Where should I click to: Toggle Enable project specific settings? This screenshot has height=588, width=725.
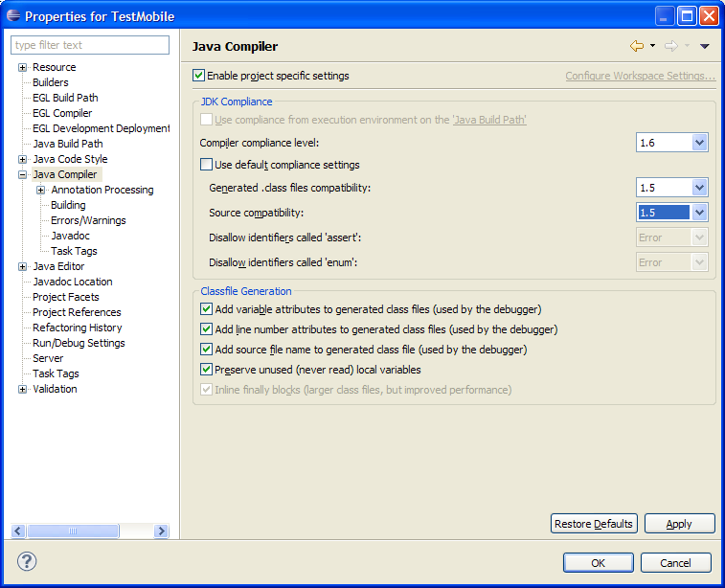[x=199, y=76]
